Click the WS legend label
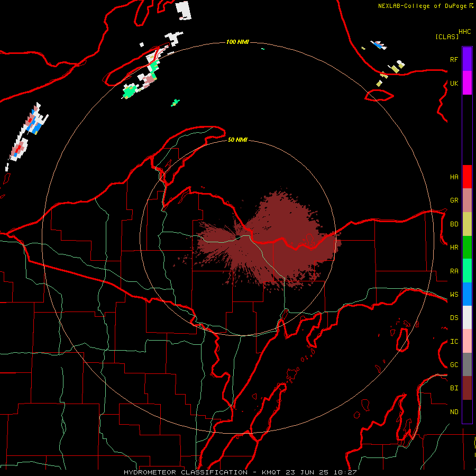This screenshot has height=476, width=476. coord(454,295)
